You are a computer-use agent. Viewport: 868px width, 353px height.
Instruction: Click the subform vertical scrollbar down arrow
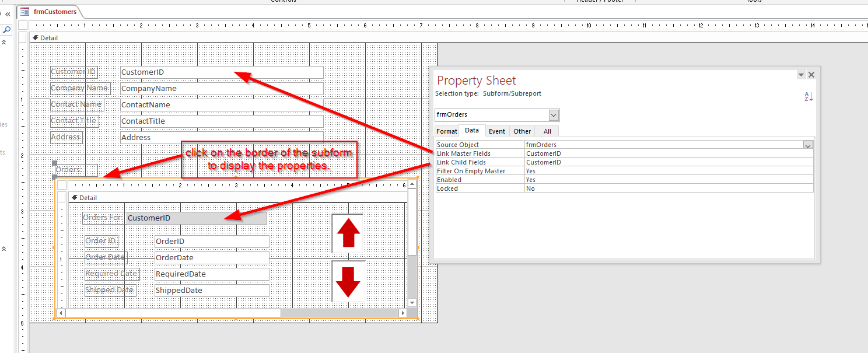click(412, 303)
